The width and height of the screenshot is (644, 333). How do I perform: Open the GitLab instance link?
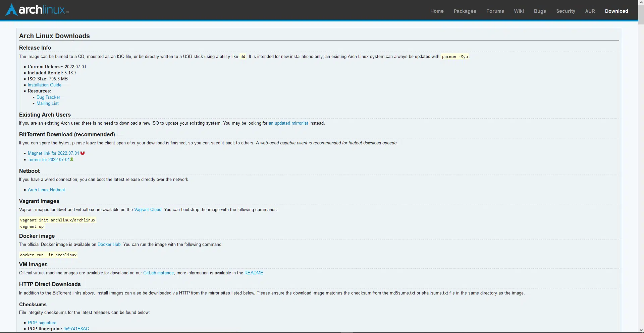click(158, 273)
